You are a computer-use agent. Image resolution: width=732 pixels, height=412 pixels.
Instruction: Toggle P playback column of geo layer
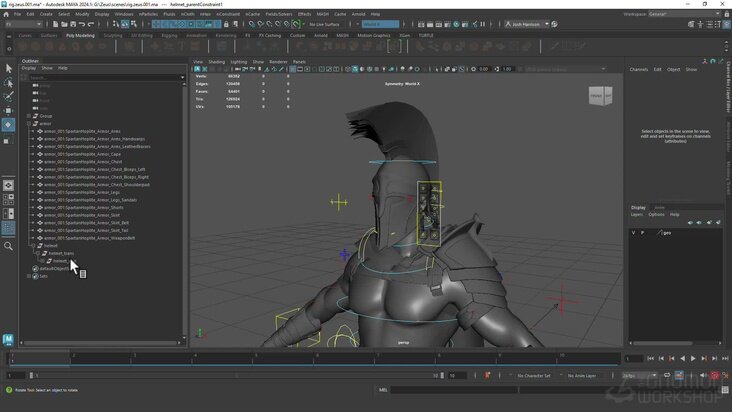click(642, 232)
